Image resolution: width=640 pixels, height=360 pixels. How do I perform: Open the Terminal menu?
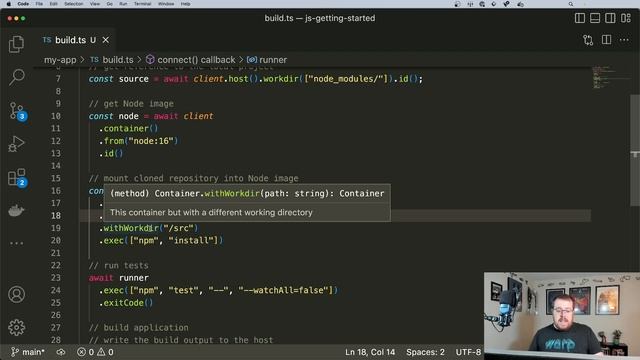(142, 4)
